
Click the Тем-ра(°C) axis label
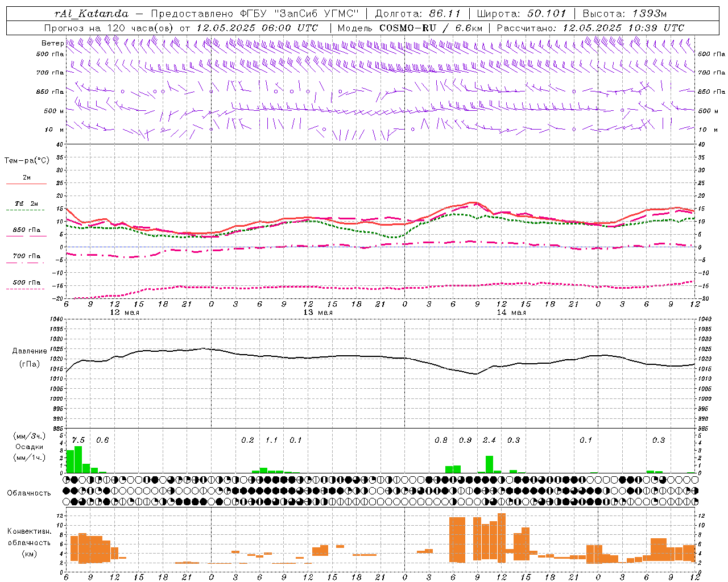click(27, 161)
